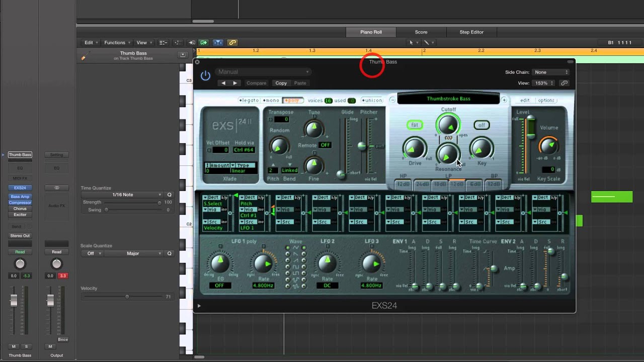Click the collapse mode list icon

(163, 43)
